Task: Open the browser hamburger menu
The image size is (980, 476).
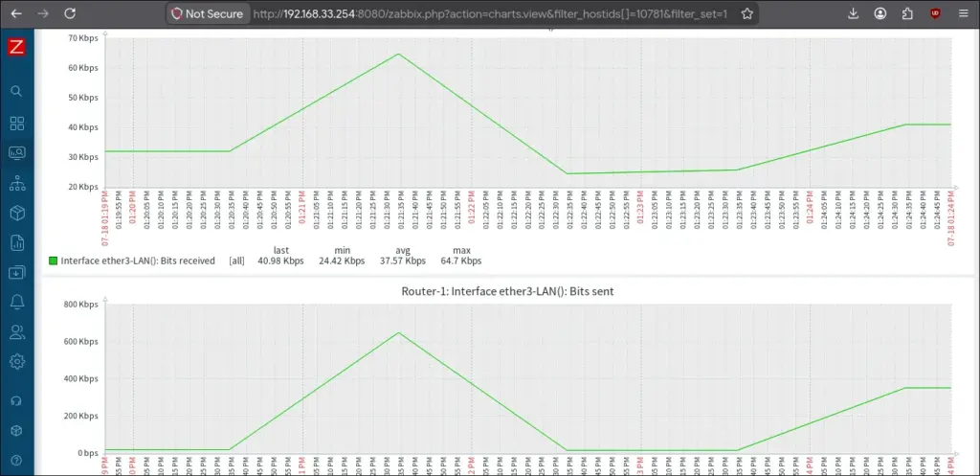Action: (963, 13)
